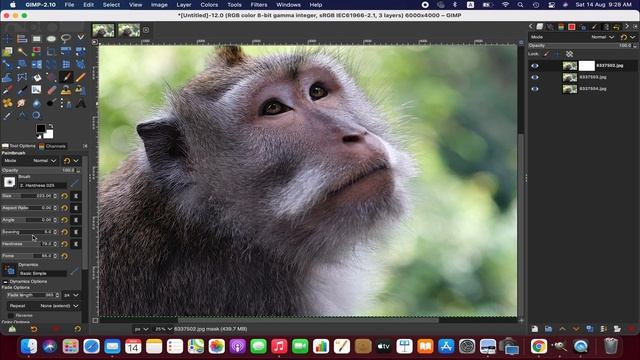This screenshot has height=360, width=640.
Task: Click the Dynamics selector button
Action: coord(9,269)
